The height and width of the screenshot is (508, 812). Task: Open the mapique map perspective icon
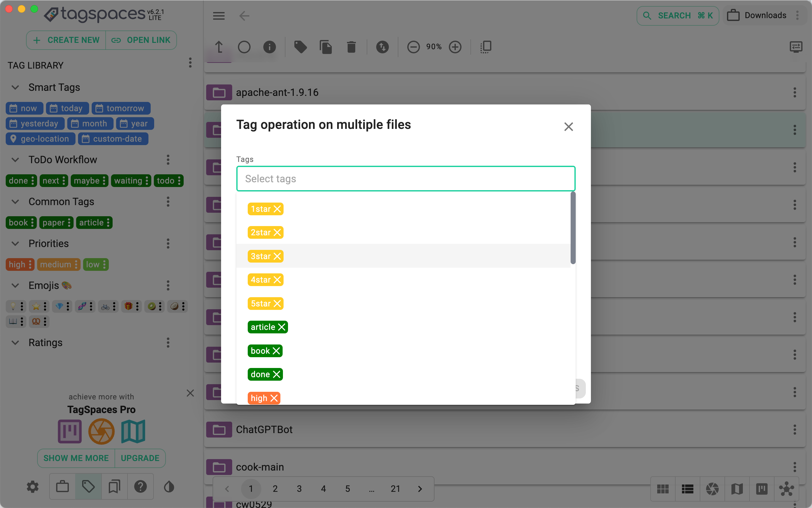pos(737,489)
